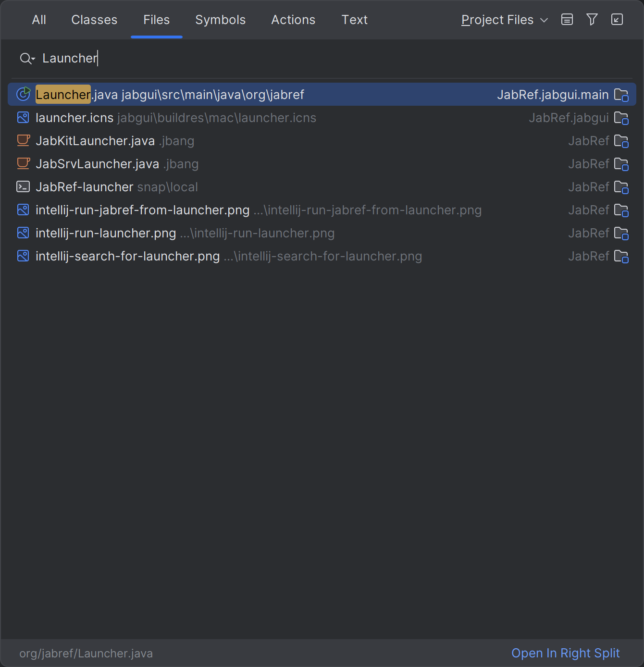Click the JabRef-launcher terminal script icon

(x=23, y=186)
